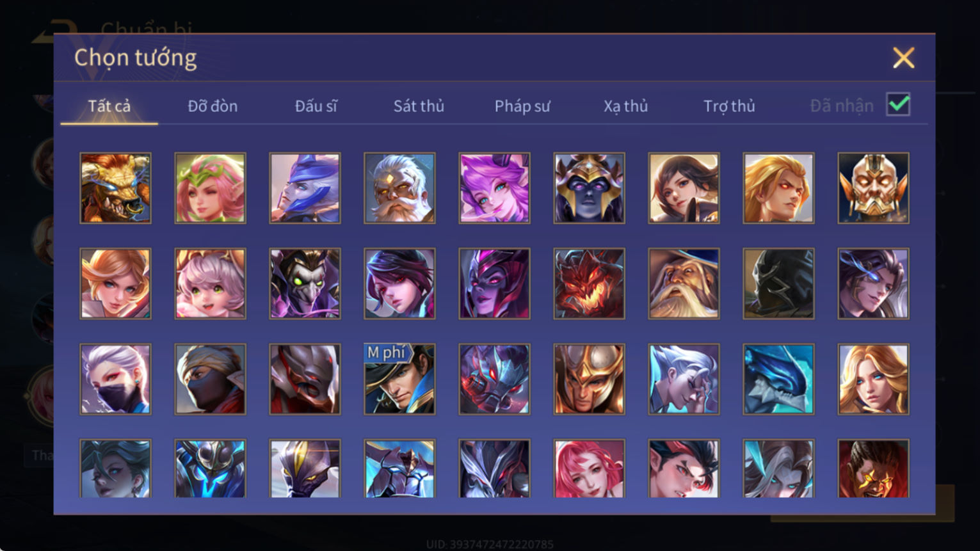Select the blue ice dragon hero portrait
The image size is (980, 551).
click(778, 379)
